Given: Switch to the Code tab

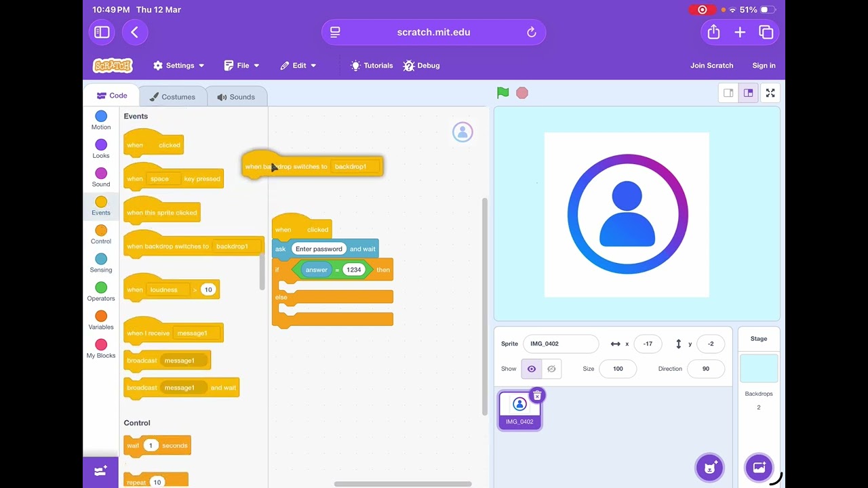Looking at the screenshot, I should (x=112, y=96).
